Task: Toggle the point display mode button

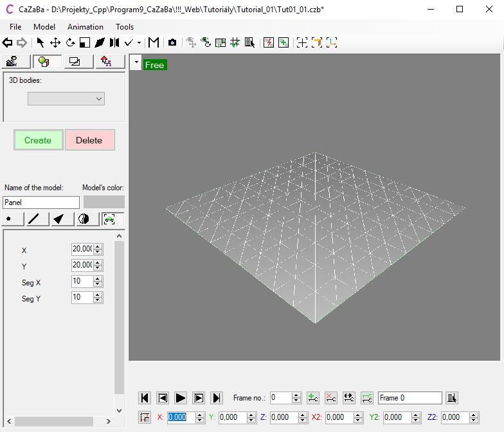Action: click(x=12, y=219)
